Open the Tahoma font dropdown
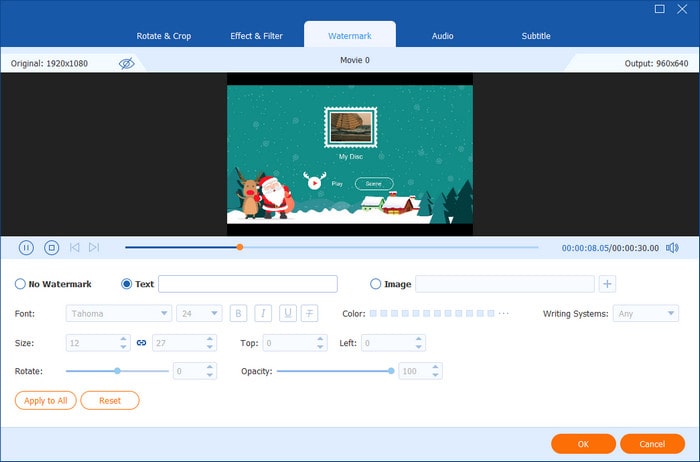This screenshot has width=700, height=462. pos(118,313)
